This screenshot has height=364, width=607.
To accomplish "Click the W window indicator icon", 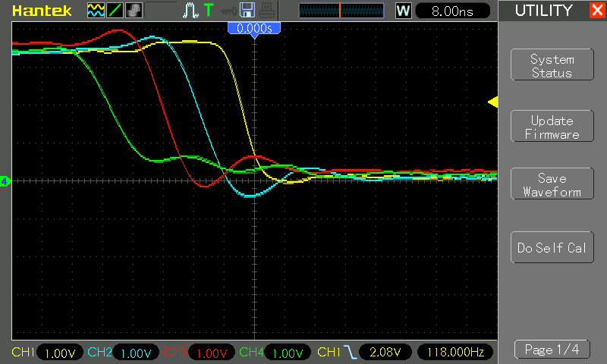I will coord(404,11).
